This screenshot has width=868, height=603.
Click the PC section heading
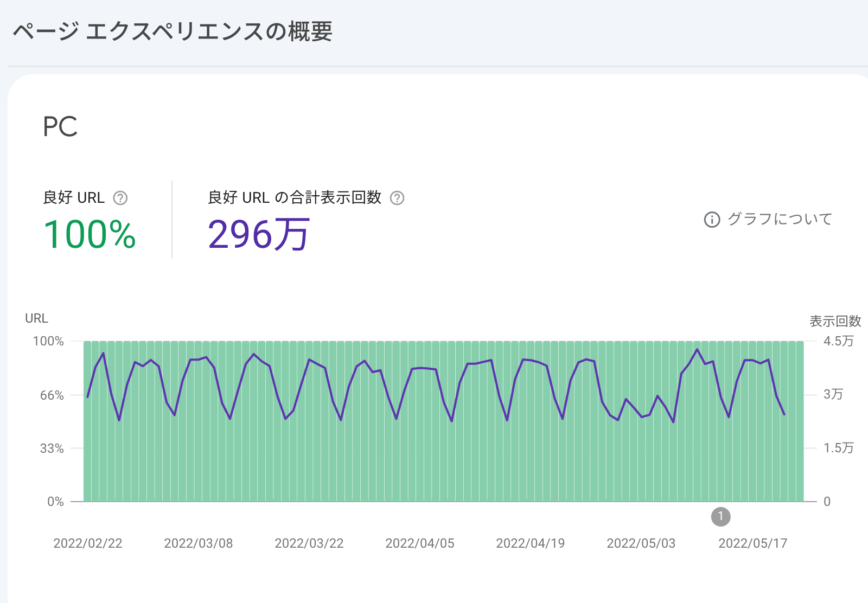(x=60, y=127)
